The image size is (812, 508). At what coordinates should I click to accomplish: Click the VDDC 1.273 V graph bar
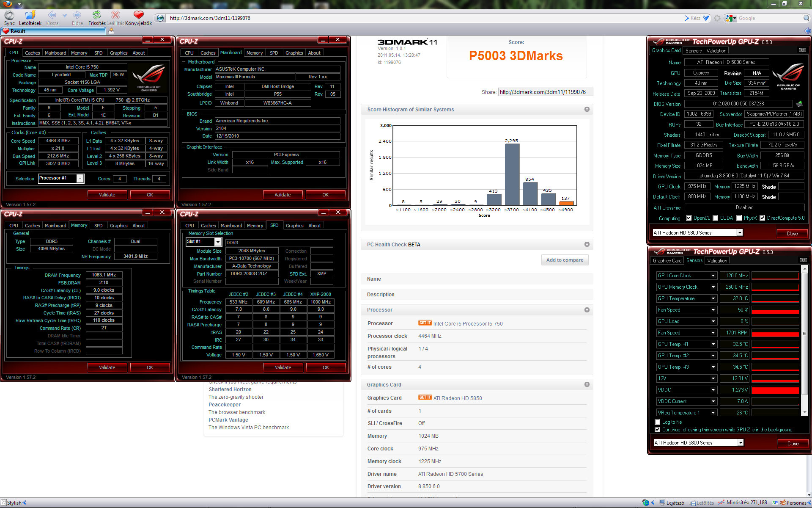click(x=775, y=390)
